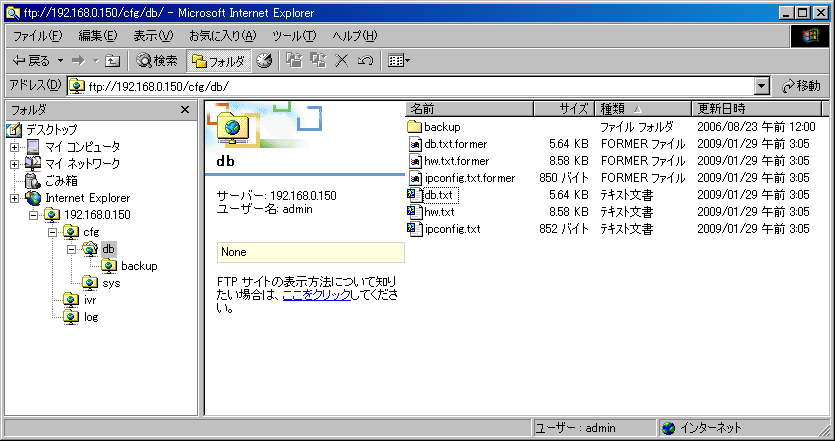Collapse the db tree node
This screenshot has height=441, width=835.
coord(71,249)
